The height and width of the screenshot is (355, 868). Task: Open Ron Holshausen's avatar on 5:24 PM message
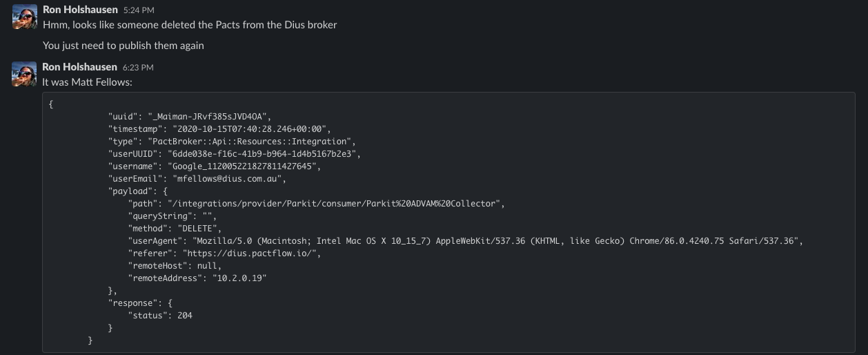click(25, 17)
